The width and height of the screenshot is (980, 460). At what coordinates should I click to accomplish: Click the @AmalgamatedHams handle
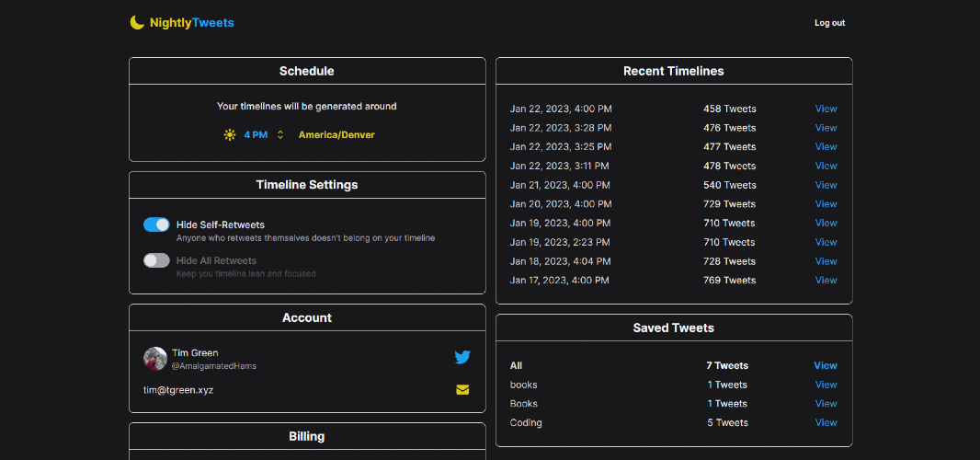(x=214, y=366)
